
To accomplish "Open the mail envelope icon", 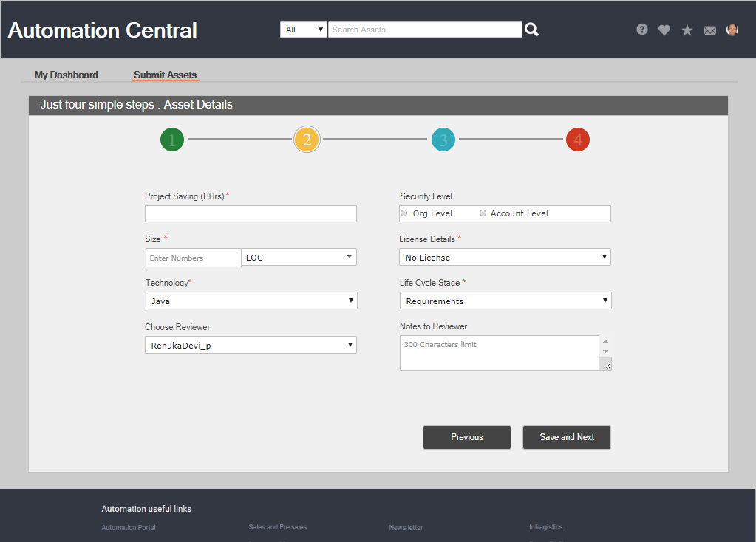I will point(710,30).
